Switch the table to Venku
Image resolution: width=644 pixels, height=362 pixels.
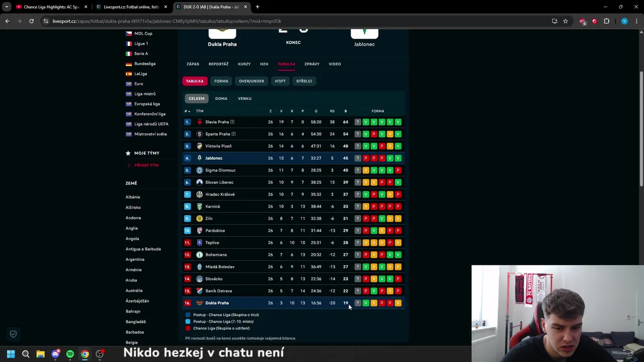(x=245, y=99)
